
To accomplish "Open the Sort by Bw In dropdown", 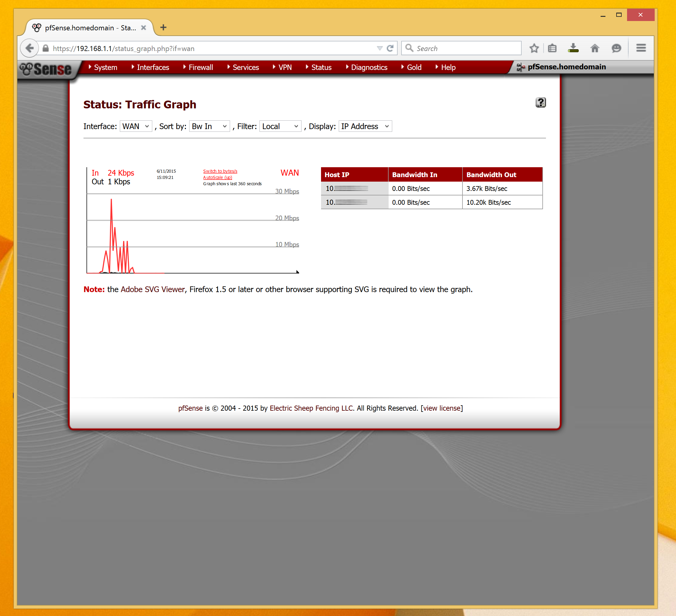I will (x=209, y=126).
